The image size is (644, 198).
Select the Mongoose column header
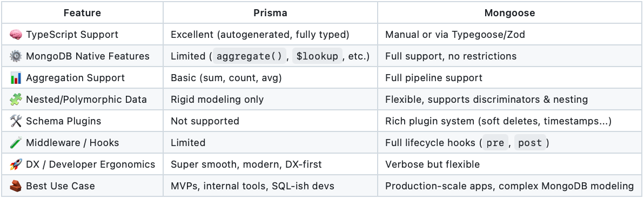509,13
